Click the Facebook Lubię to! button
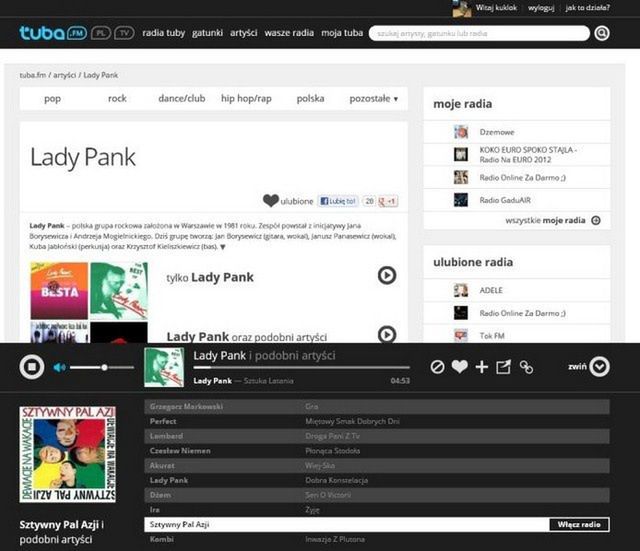This screenshot has height=551, width=640. point(338,201)
